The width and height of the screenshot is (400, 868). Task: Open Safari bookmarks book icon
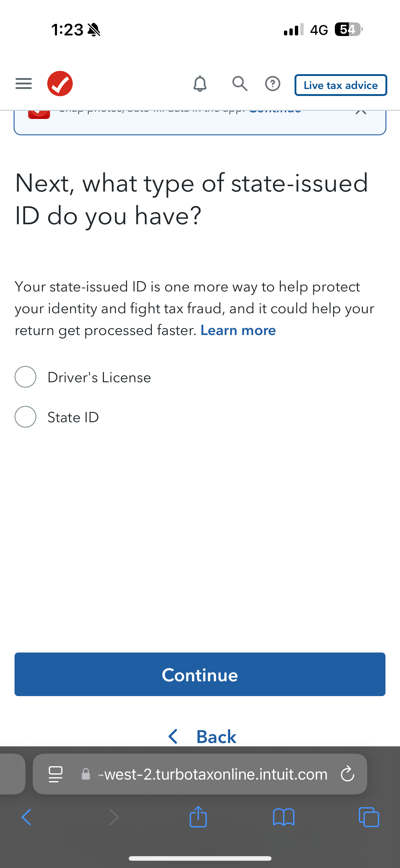pos(284,817)
